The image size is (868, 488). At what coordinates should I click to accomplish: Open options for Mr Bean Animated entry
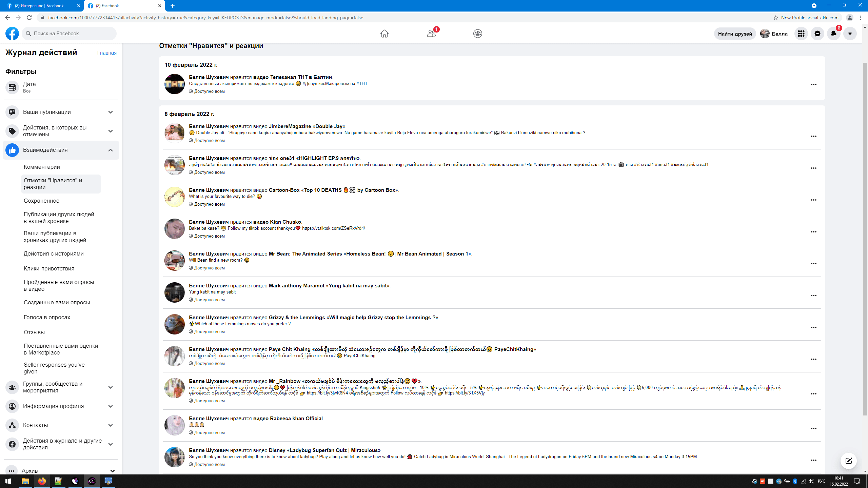[813, 264]
